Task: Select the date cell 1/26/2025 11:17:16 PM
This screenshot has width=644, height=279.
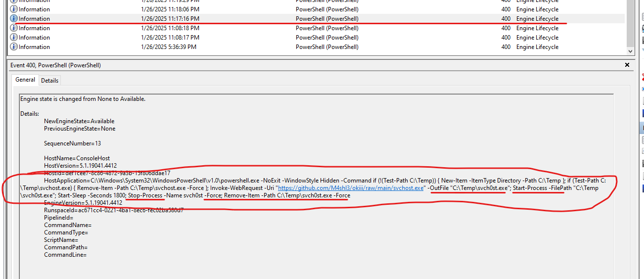Action: [x=170, y=19]
